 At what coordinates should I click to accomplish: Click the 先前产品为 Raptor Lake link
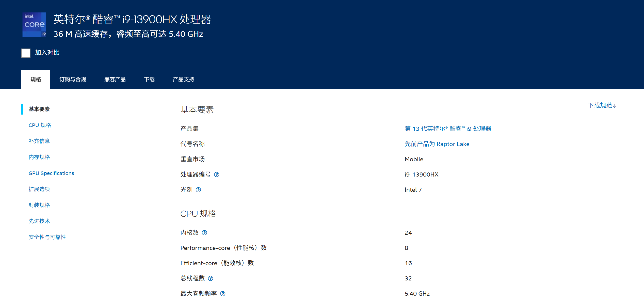(437, 144)
